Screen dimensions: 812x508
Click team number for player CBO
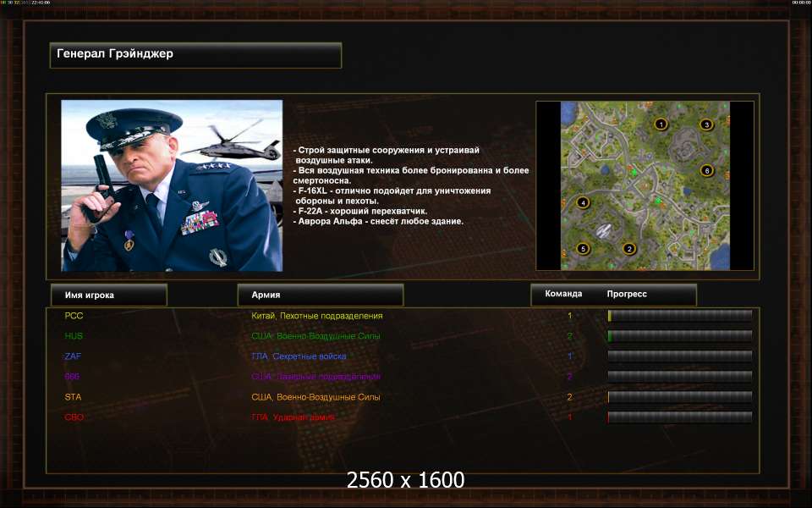(x=569, y=417)
